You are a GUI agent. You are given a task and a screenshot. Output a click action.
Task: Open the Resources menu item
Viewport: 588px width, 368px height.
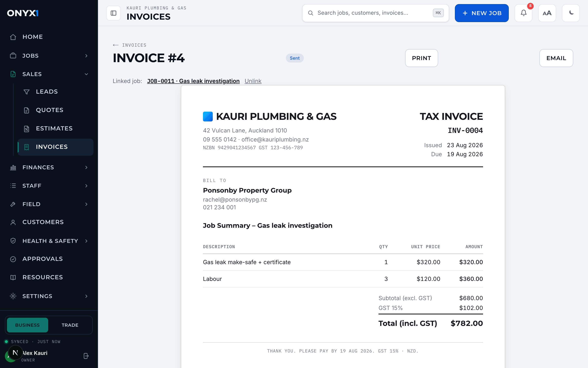coord(49,277)
